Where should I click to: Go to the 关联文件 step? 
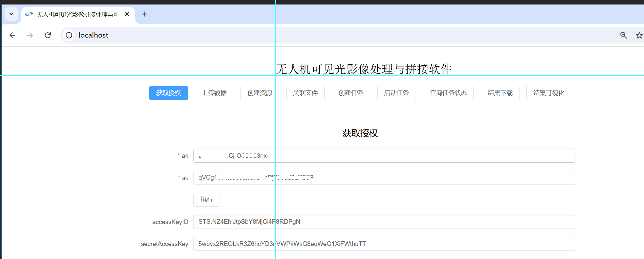(305, 93)
